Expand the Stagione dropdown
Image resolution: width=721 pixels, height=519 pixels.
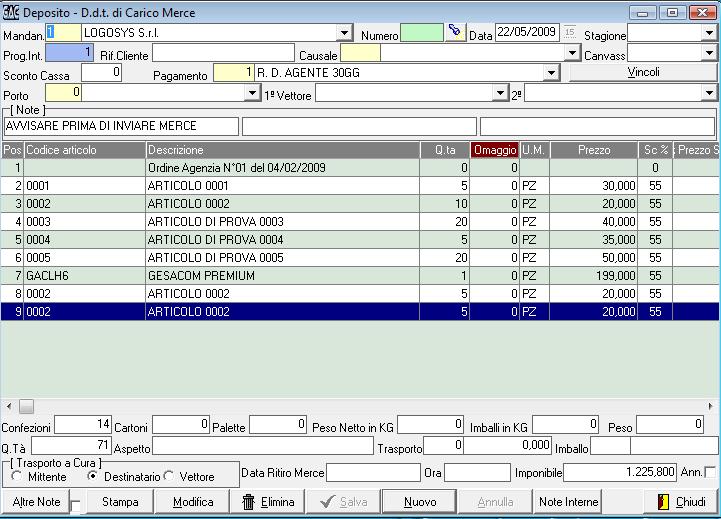(709, 33)
